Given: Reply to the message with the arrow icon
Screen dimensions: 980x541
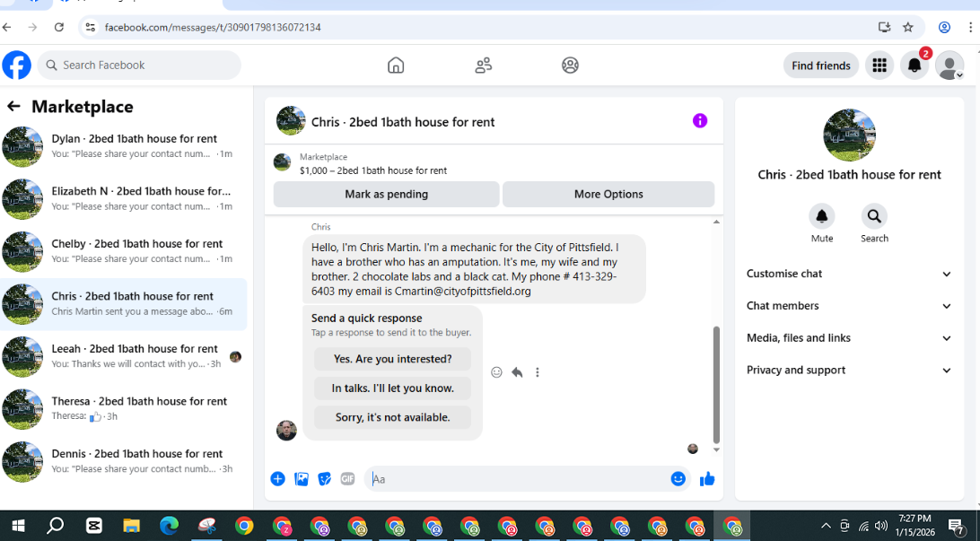Looking at the screenshot, I should [x=517, y=372].
